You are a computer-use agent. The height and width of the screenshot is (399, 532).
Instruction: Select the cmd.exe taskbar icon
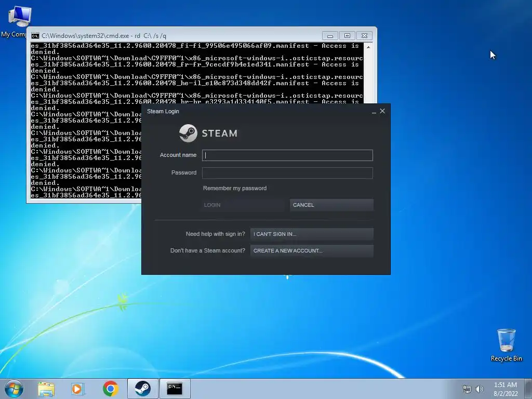pos(175,389)
